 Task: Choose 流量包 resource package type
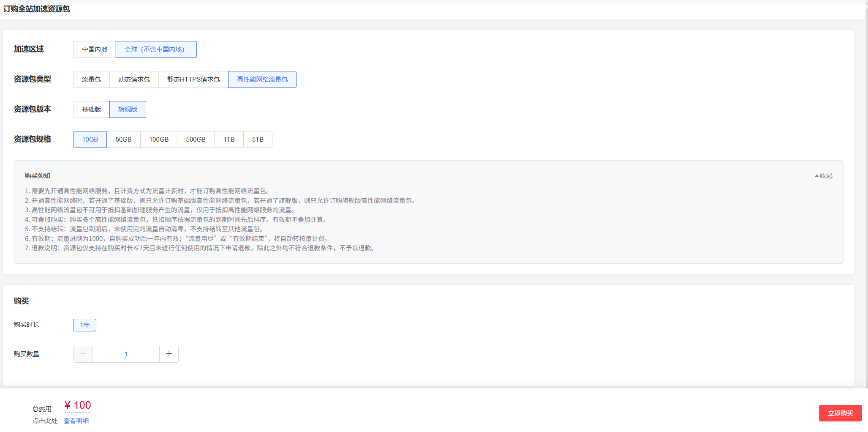tap(91, 79)
